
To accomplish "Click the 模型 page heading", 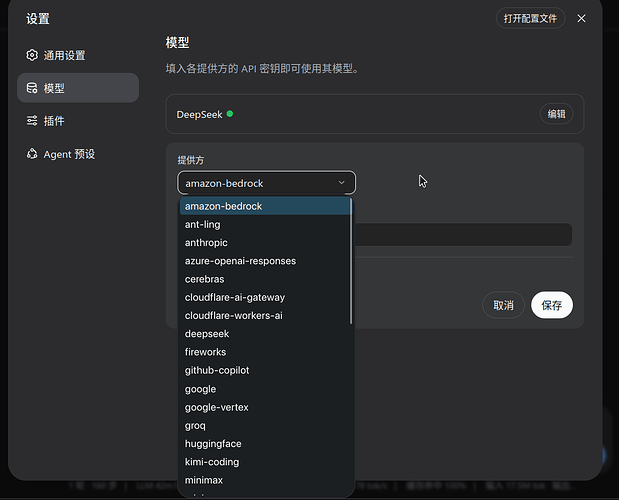I will pyautogui.click(x=177, y=42).
